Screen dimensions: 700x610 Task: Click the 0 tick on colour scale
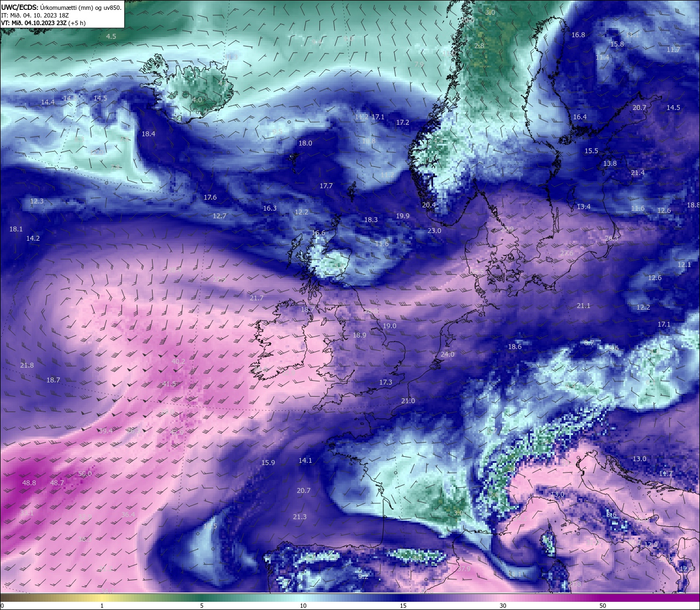[x=2, y=606]
